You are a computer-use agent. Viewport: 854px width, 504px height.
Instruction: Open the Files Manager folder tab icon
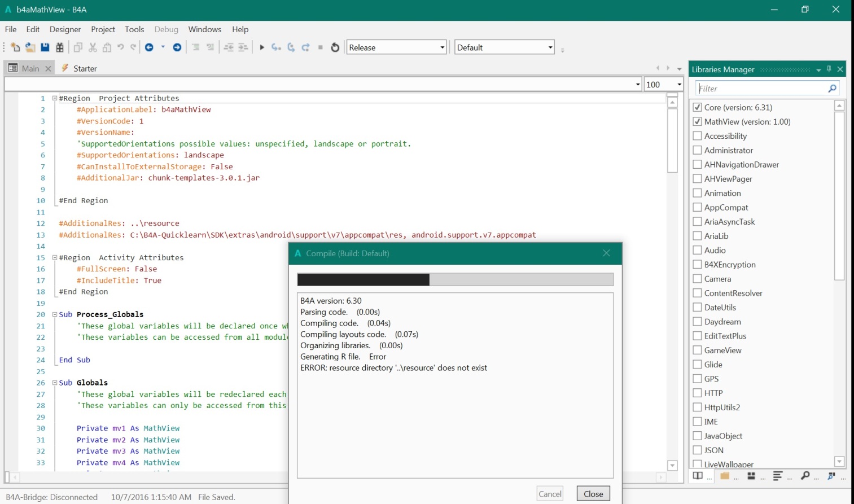point(725,476)
